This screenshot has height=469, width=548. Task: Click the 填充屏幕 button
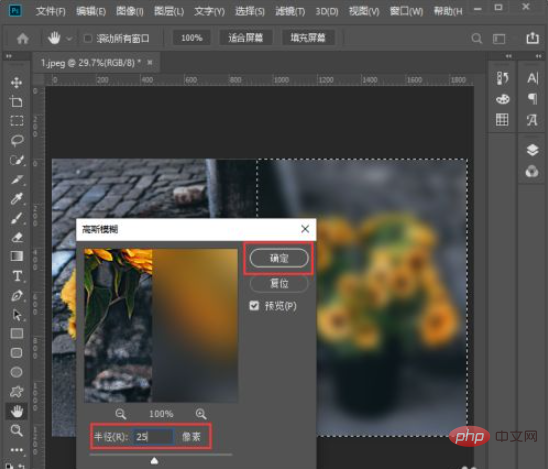(x=308, y=38)
